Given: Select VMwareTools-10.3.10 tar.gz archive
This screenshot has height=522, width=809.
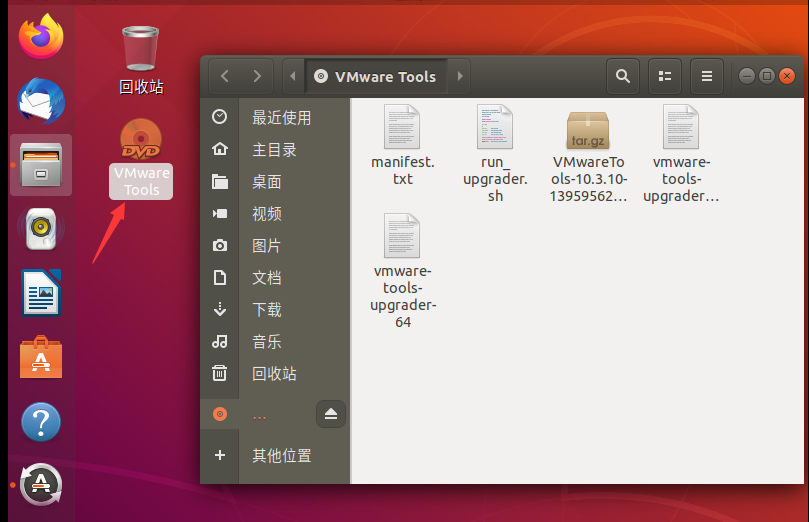Looking at the screenshot, I should coord(588,156).
